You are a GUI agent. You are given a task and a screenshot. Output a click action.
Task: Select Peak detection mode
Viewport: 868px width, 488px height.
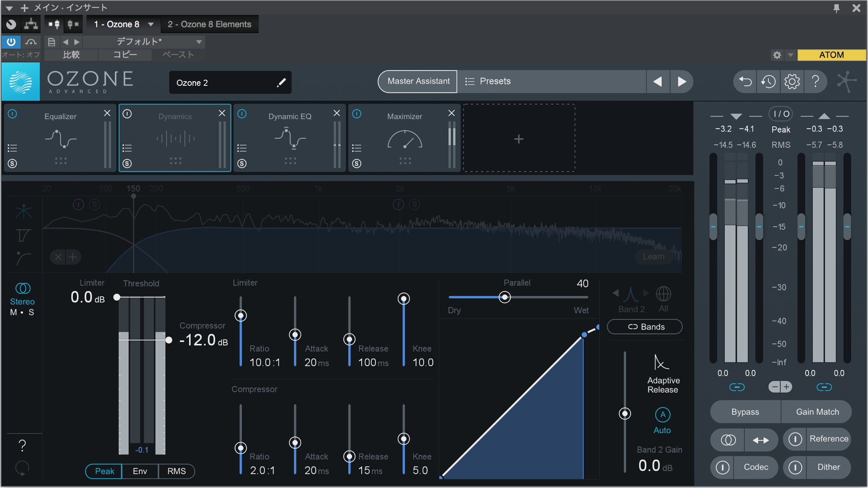(x=105, y=471)
